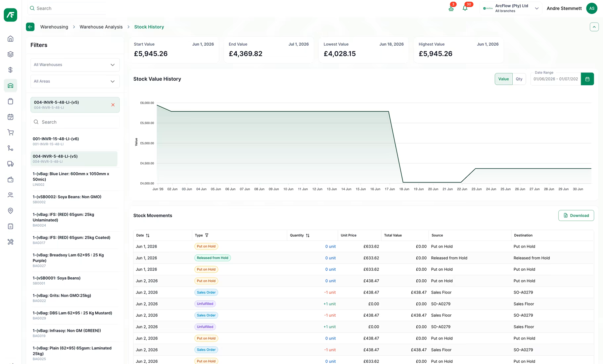Switch chart to Qty view
The height and width of the screenshot is (364, 603).
tap(519, 79)
